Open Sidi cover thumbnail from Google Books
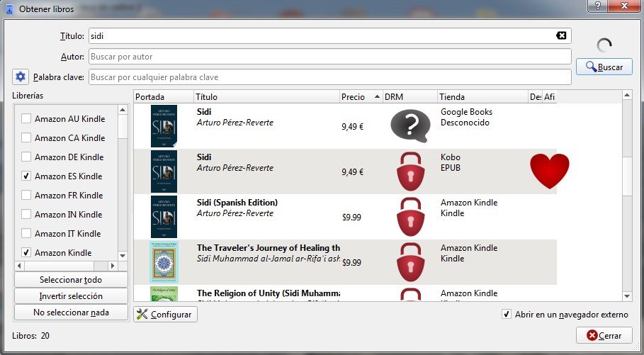644x355 pixels. (x=164, y=126)
